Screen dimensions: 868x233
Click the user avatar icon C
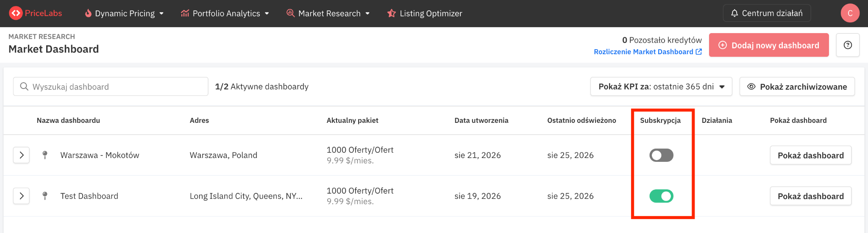(x=850, y=13)
